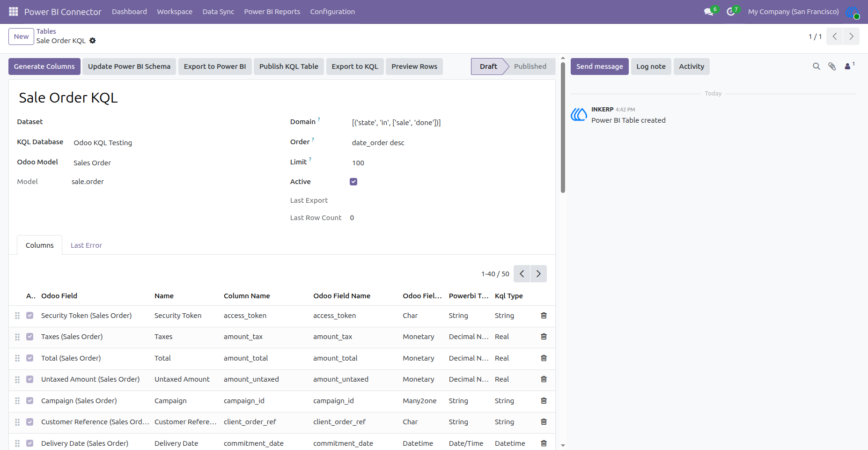The width and height of the screenshot is (868, 450).
Task: Go to next record arrow
Action: (x=851, y=37)
